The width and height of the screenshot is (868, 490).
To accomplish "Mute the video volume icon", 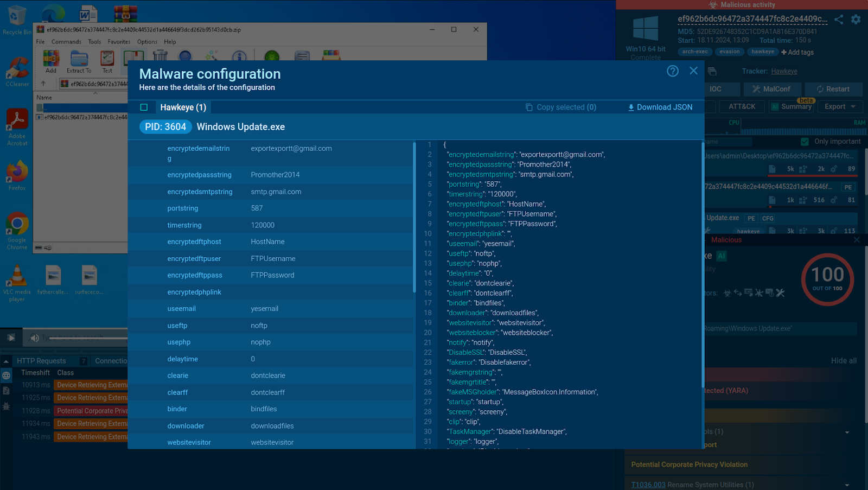I will point(34,338).
